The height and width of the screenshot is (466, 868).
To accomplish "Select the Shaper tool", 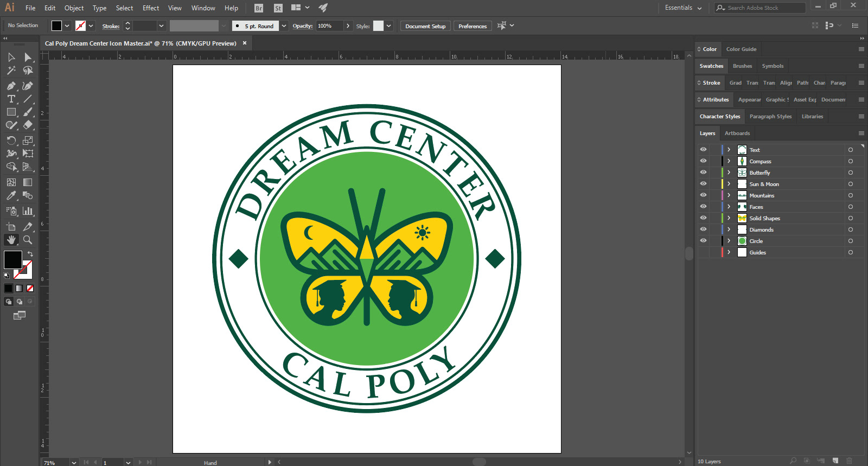I will coord(11,125).
